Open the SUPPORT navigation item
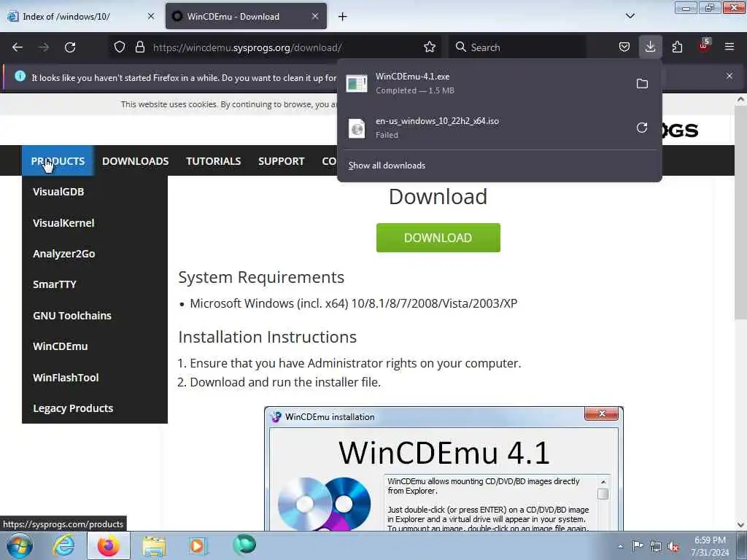The height and width of the screenshot is (560, 747). (281, 161)
